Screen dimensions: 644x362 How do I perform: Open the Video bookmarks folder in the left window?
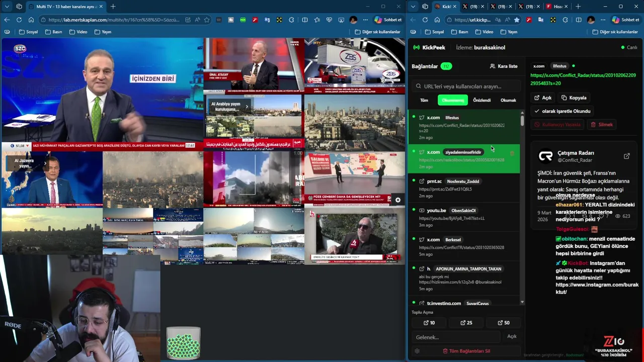click(x=78, y=32)
